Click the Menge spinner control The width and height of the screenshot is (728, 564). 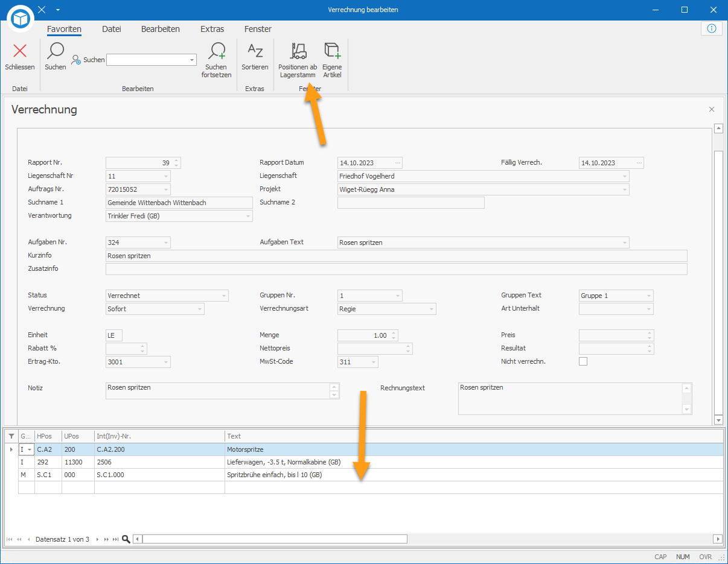tap(394, 335)
